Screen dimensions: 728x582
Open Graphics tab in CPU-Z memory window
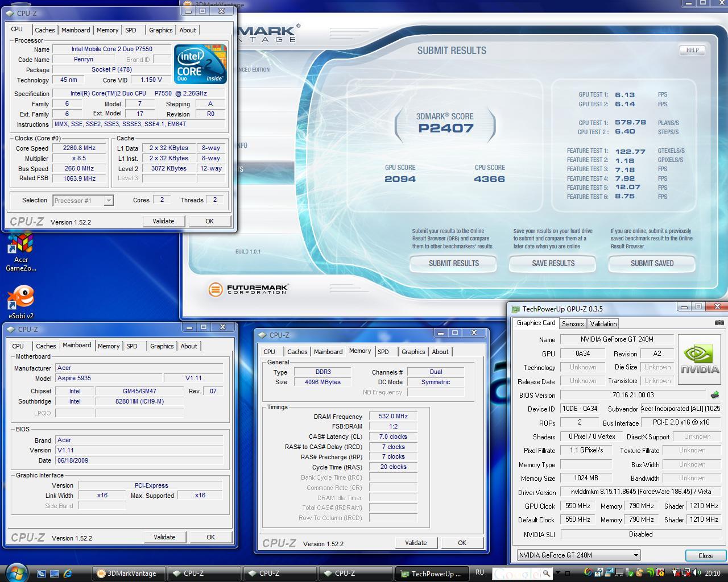pos(413,352)
